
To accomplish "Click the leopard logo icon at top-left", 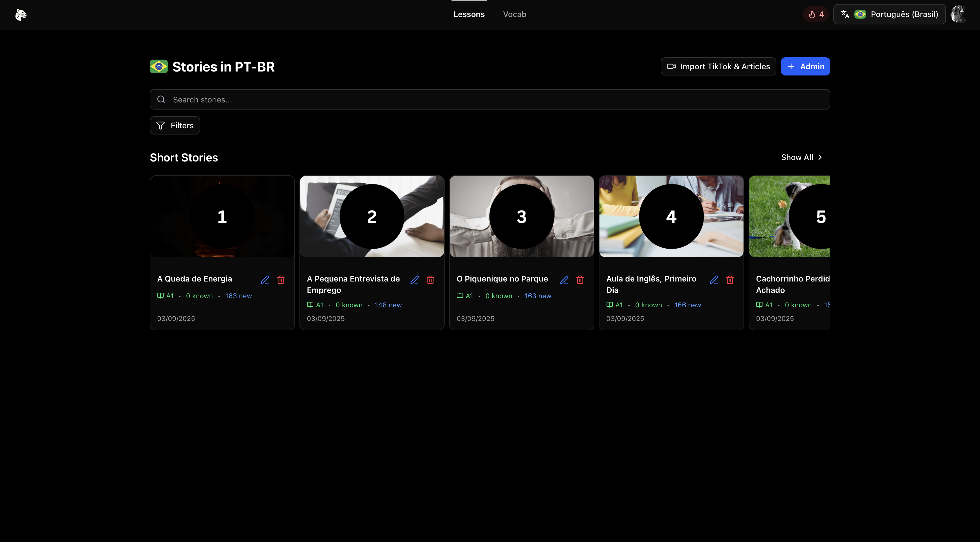I will tap(21, 14).
